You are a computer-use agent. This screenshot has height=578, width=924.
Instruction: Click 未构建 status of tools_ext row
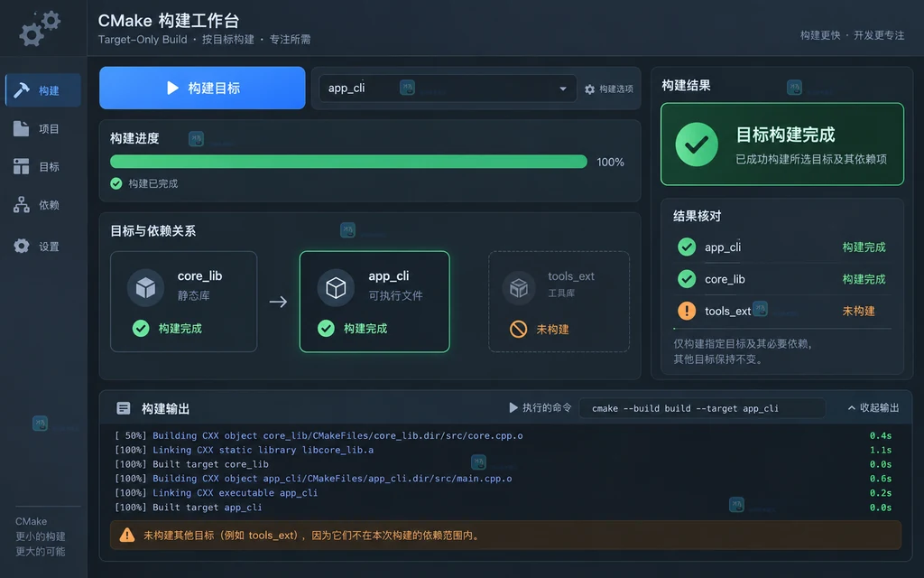click(858, 311)
